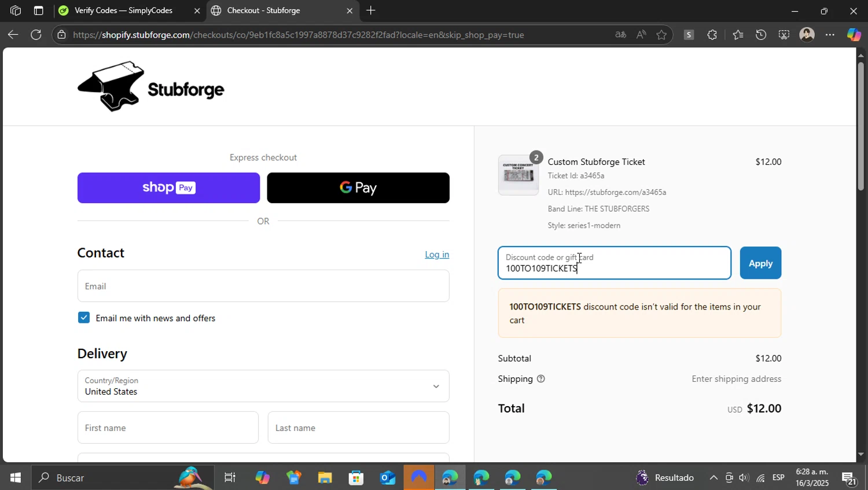Screen dimensions: 868x490
Task: Uncheck Email me with news and offers
Action: coord(84,318)
